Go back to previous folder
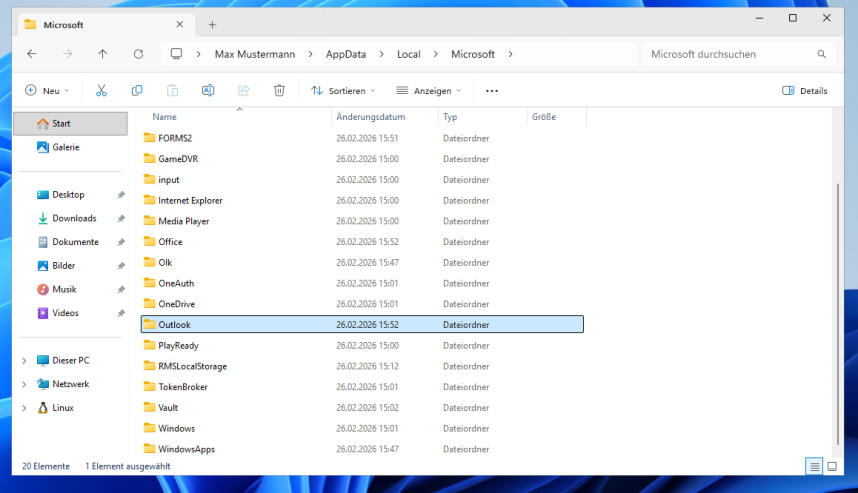The width and height of the screenshot is (858, 493). [32, 54]
